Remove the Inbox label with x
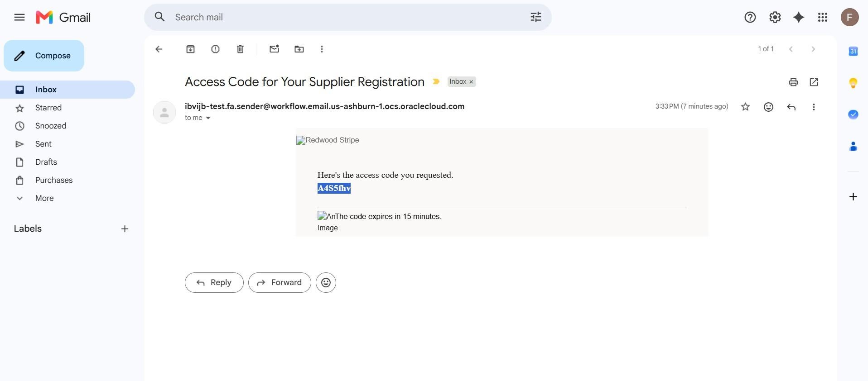This screenshot has width=868, height=381. click(471, 82)
